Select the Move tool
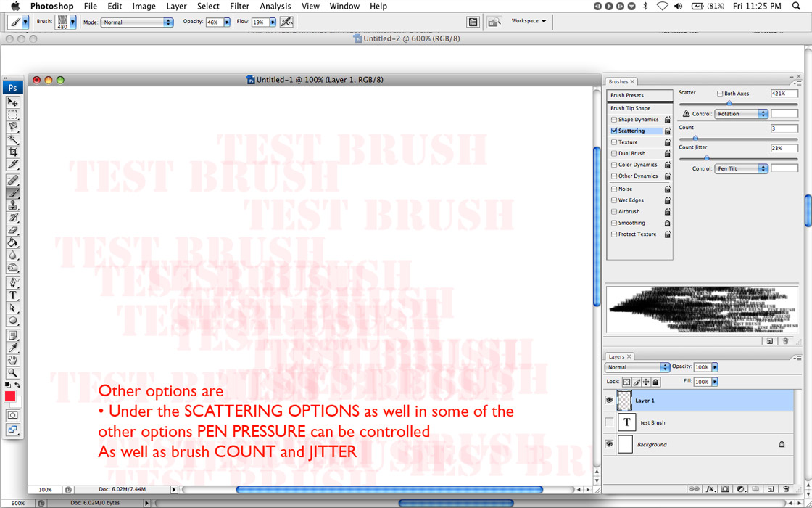 (13, 102)
